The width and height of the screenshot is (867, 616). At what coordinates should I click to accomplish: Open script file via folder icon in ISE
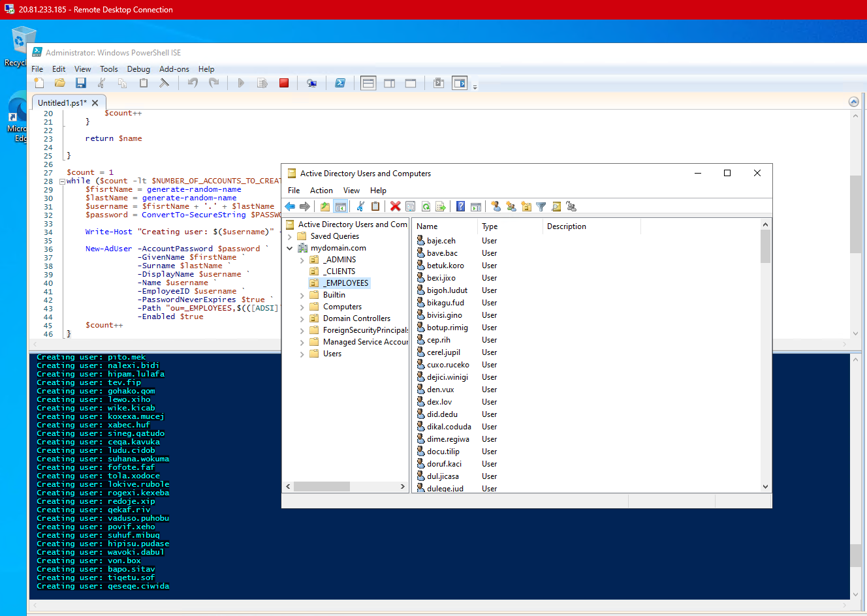60,83
